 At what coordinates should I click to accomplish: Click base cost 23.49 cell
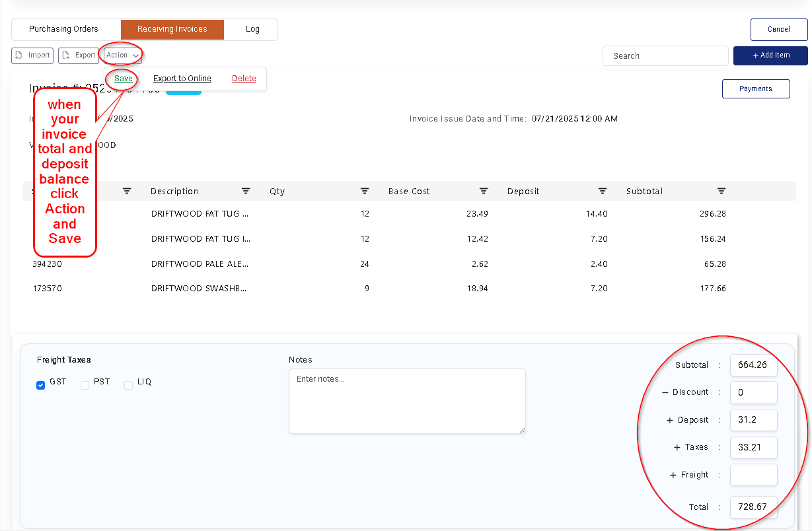(x=477, y=214)
